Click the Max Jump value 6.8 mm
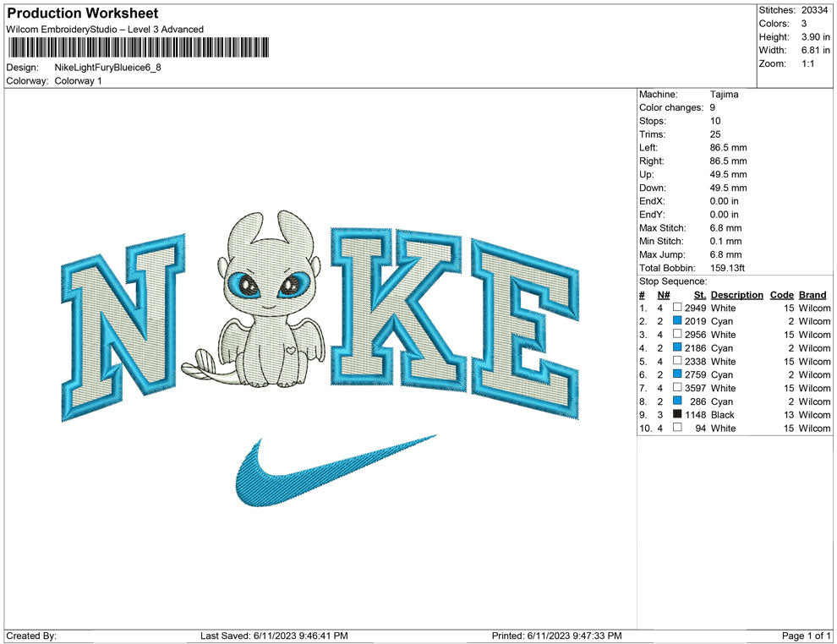This screenshot has height=644, width=837. (725, 254)
